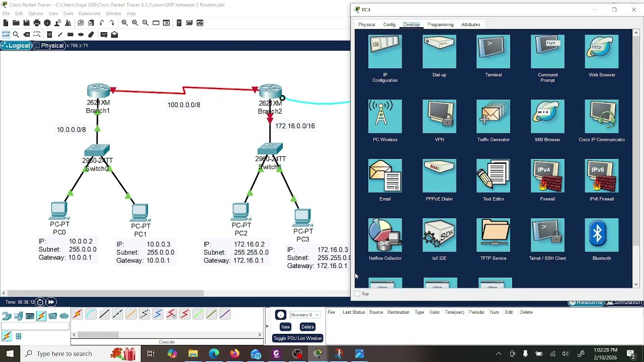Viewport: 644px width, 362px height.
Task: Open the Extensions menu
Action: pos(90,14)
